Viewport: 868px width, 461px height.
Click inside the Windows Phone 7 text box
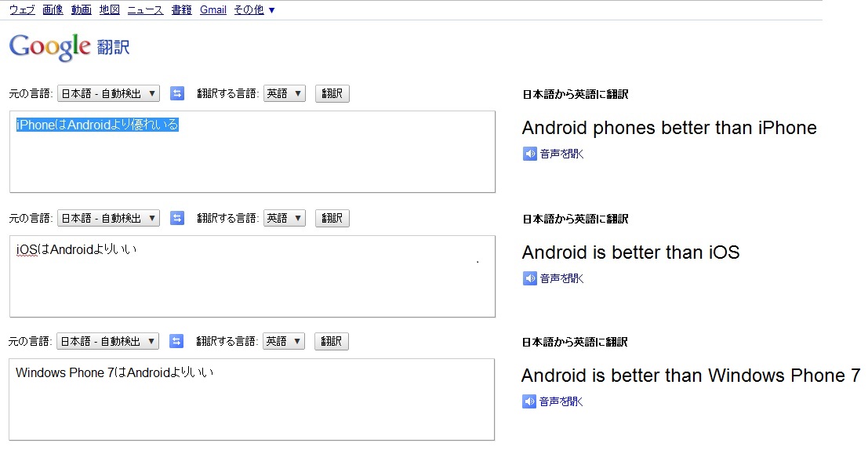252,400
